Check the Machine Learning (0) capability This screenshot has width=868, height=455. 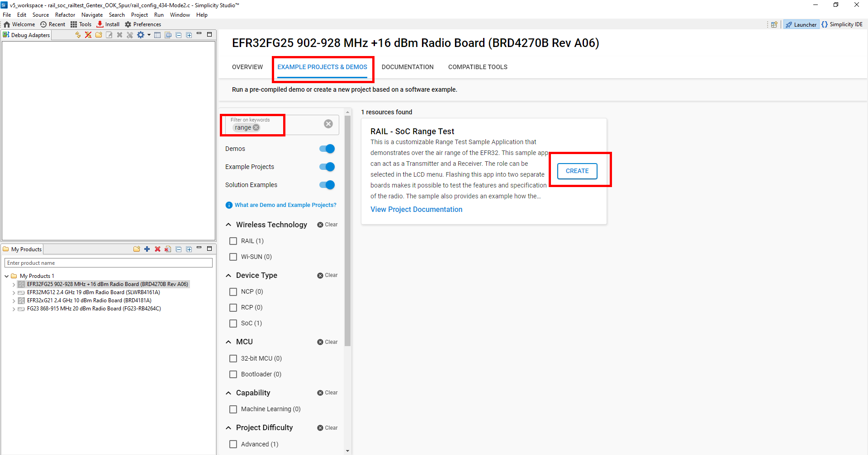(233, 409)
